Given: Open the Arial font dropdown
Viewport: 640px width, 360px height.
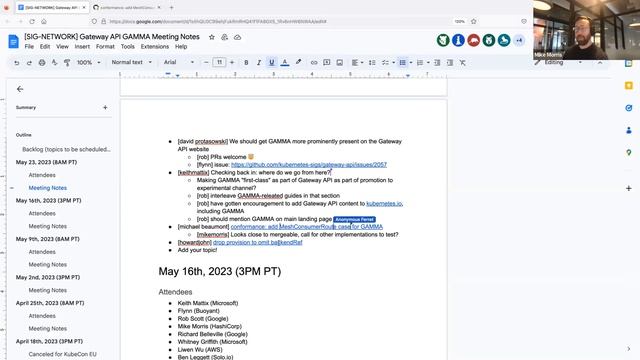Looking at the screenshot, I should pos(179,62).
